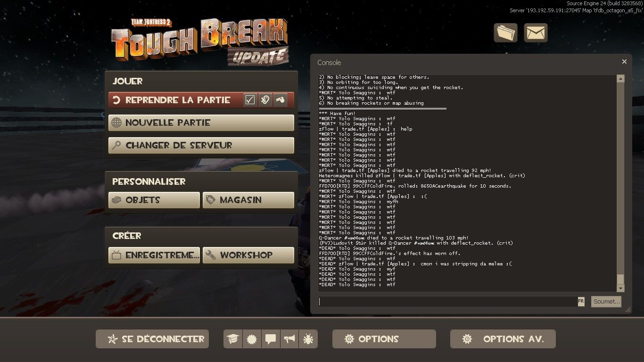The image size is (644, 362).
Task: Open the bug report icon
Action: [308, 339]
